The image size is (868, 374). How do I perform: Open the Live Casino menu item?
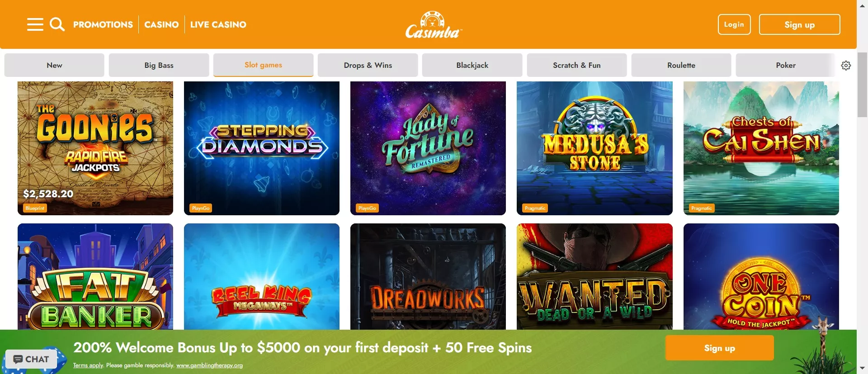pos(218,24)
